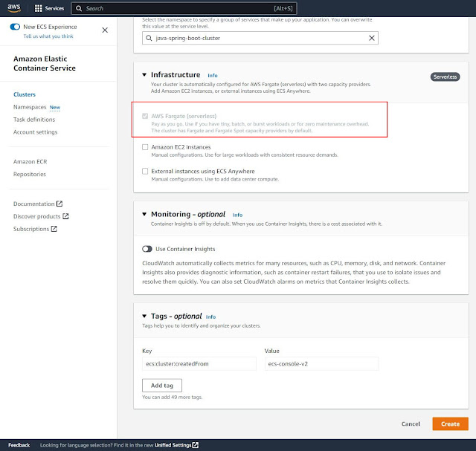This screenshot has width=476, height=451.
Task: Click the tag Value field
Action: click(321, 363)
